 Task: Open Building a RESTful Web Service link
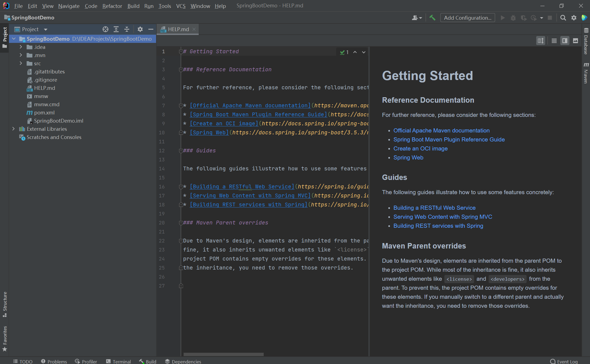[434, 208]
